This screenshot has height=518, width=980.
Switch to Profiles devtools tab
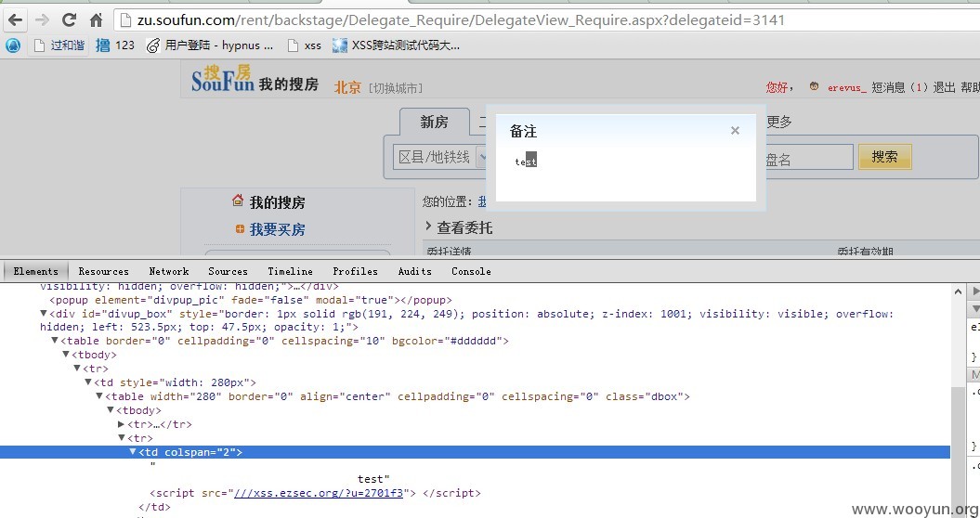(356, 271)
